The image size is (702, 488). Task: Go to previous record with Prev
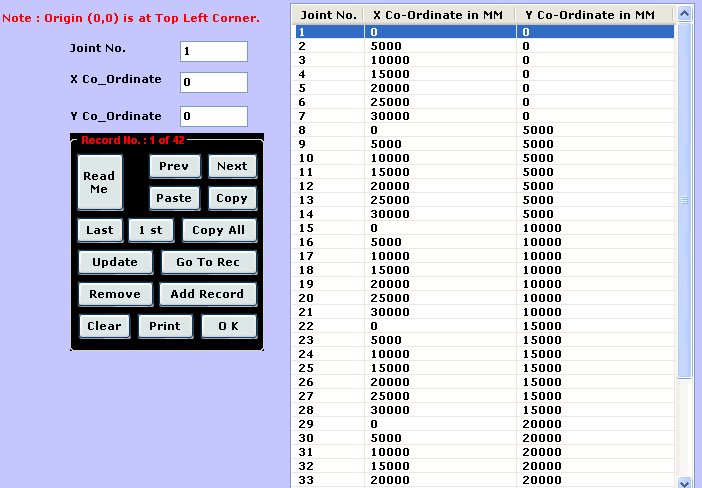[174, 166]
